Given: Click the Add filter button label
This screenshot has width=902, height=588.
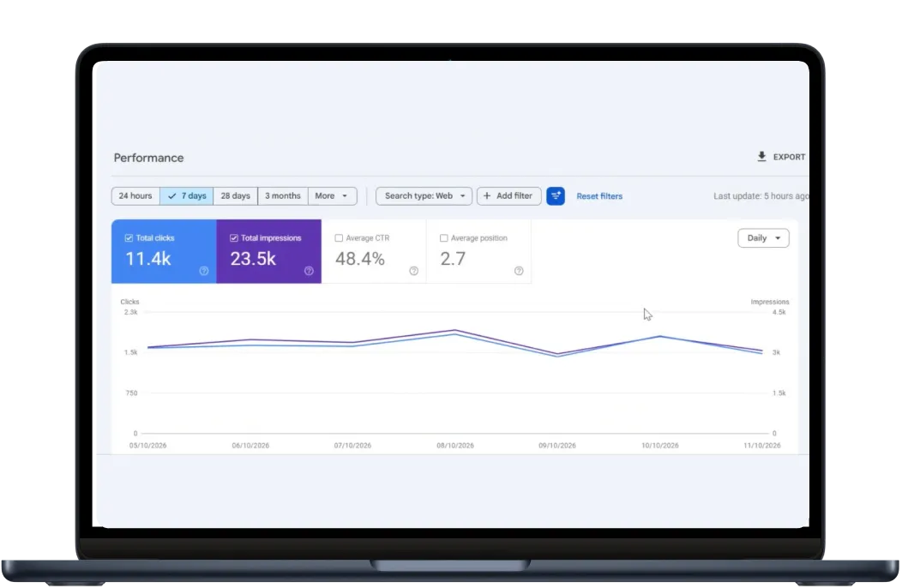Looking at the screenshot, I should [x=514, y=196].
